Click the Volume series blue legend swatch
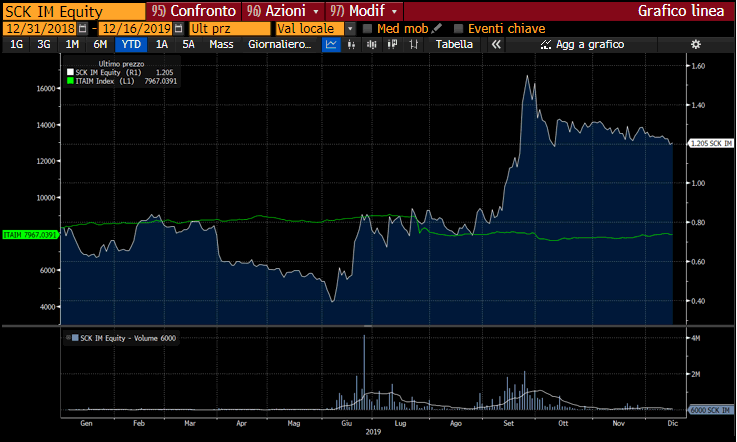Screen dimensions: 737x442 (x=75, y=338)
